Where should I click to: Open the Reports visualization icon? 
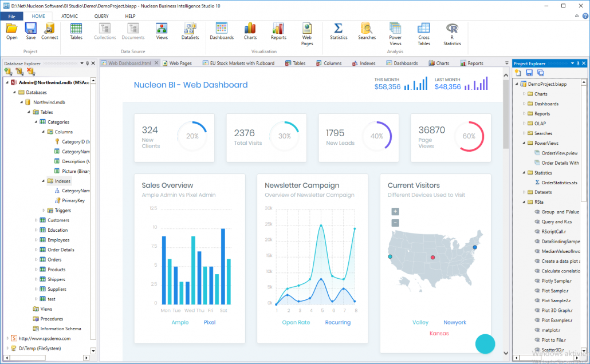point(278,31)
